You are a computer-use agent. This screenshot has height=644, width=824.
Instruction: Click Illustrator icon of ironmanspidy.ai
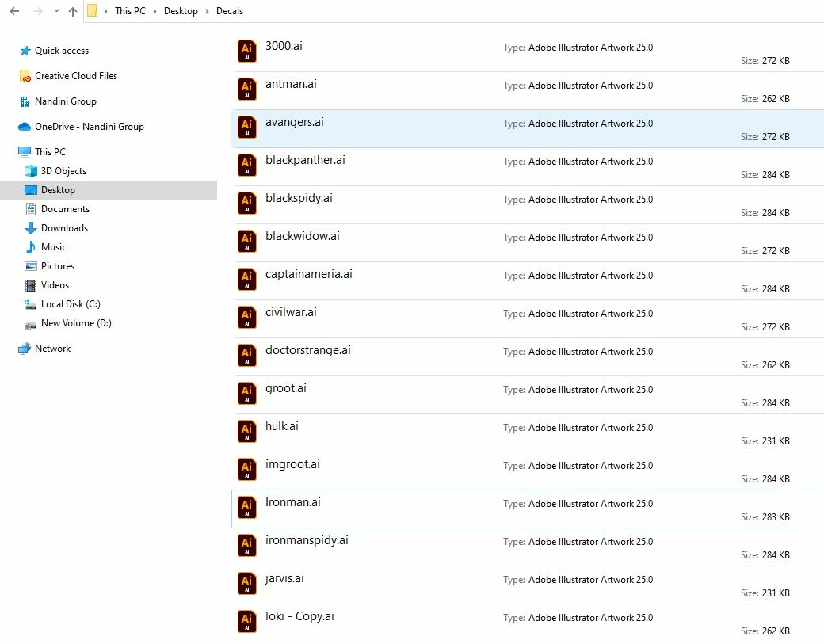(247, 545)
